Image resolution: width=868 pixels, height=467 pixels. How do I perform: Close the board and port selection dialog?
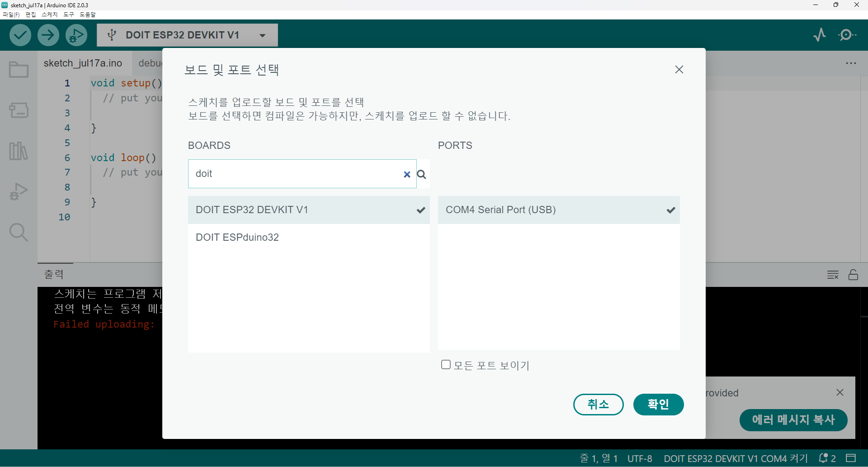(679, 69)
